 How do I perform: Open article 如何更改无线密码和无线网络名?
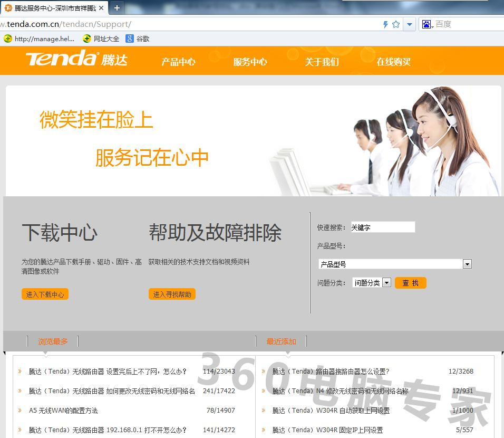(x=112, y=391)
